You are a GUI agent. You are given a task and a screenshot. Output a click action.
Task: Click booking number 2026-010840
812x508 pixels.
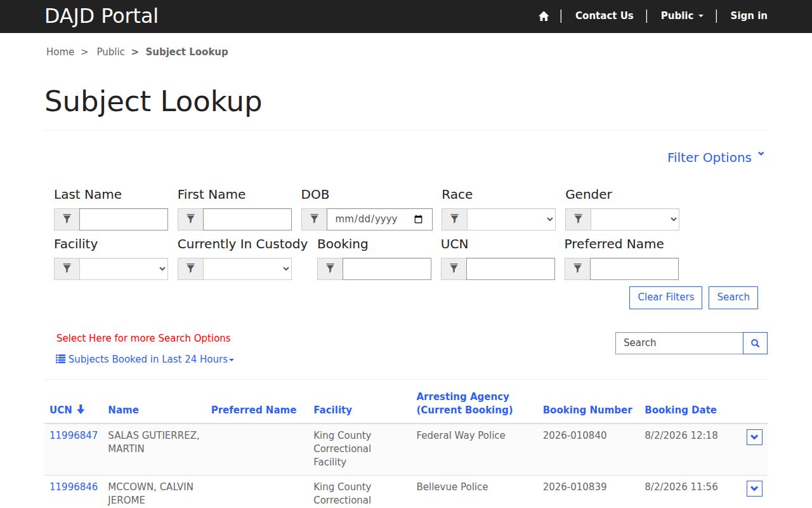pos(575,436)
